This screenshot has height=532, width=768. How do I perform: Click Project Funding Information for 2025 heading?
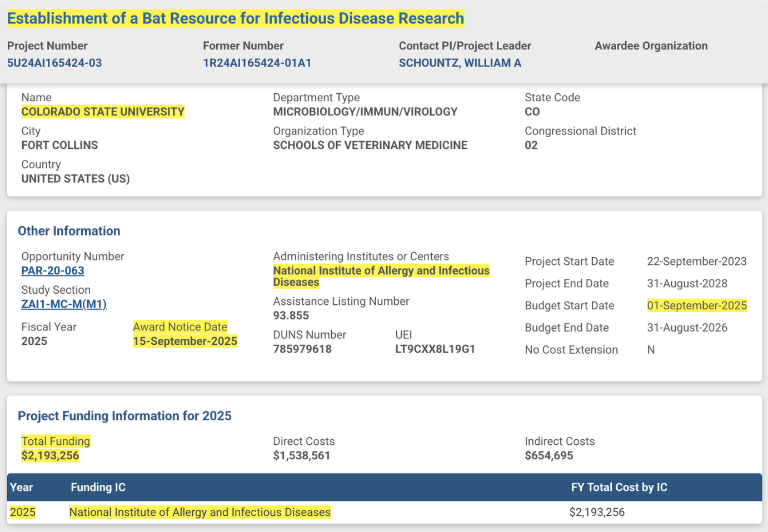click(124, 416)
